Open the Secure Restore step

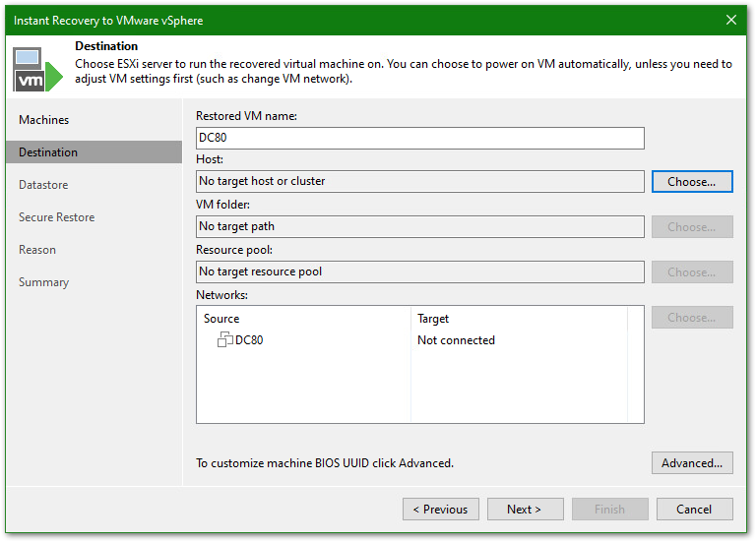tap(57, 217)
